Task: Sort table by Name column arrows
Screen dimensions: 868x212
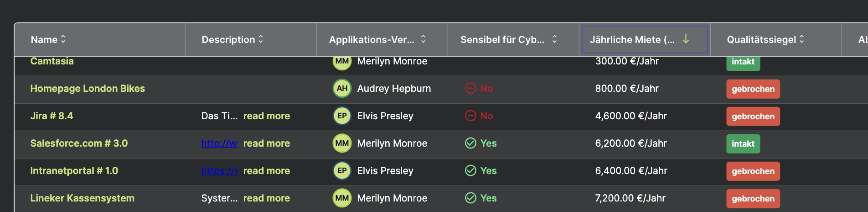Action: pos(63,39)
